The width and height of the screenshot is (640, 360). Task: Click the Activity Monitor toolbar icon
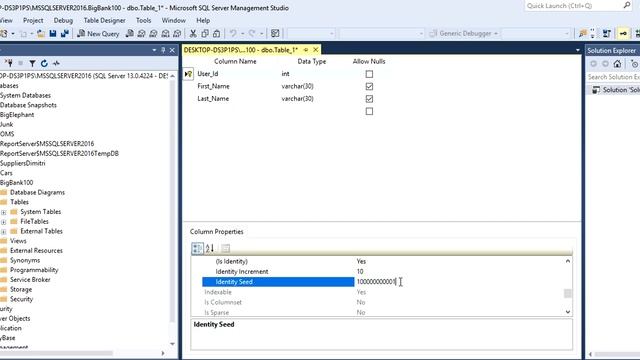coord(276,33)
